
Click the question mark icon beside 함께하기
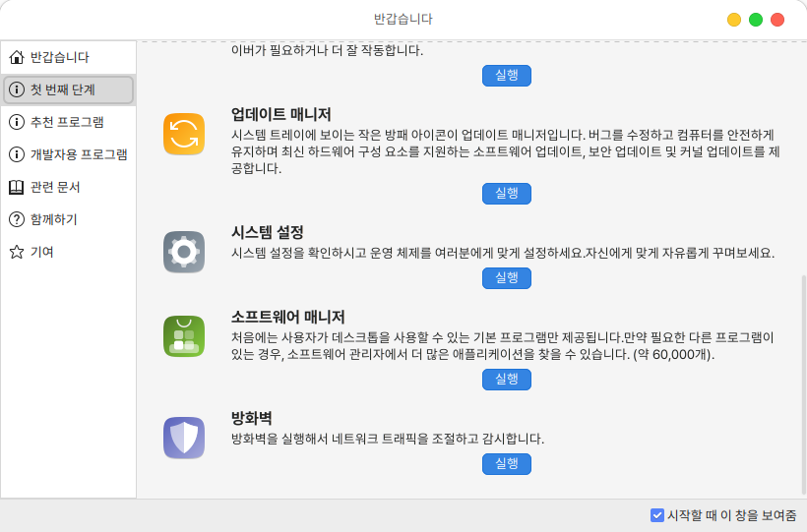click(16, 219)
